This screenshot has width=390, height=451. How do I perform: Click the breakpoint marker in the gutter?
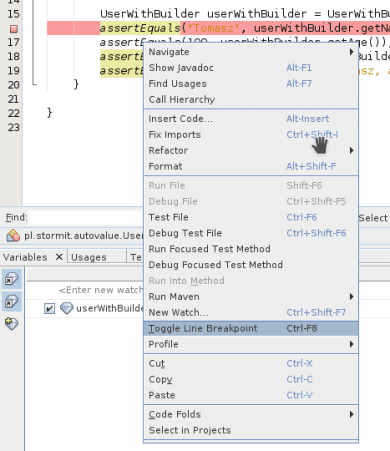[x=14, y=29]
